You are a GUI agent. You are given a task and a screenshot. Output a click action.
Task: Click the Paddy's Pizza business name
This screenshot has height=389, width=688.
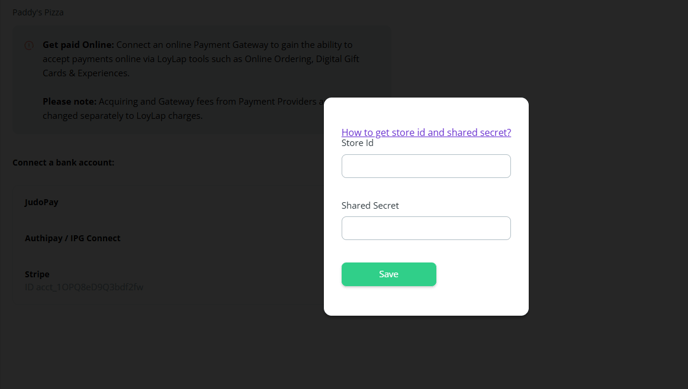(x=38, y=12)
